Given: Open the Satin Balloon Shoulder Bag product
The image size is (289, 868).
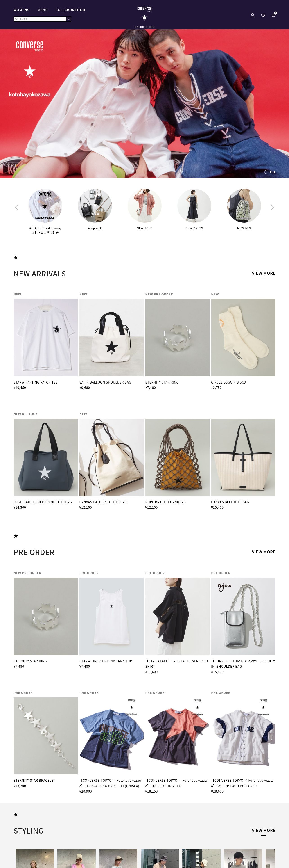Looking at the screenshot, I should [111, 344].
